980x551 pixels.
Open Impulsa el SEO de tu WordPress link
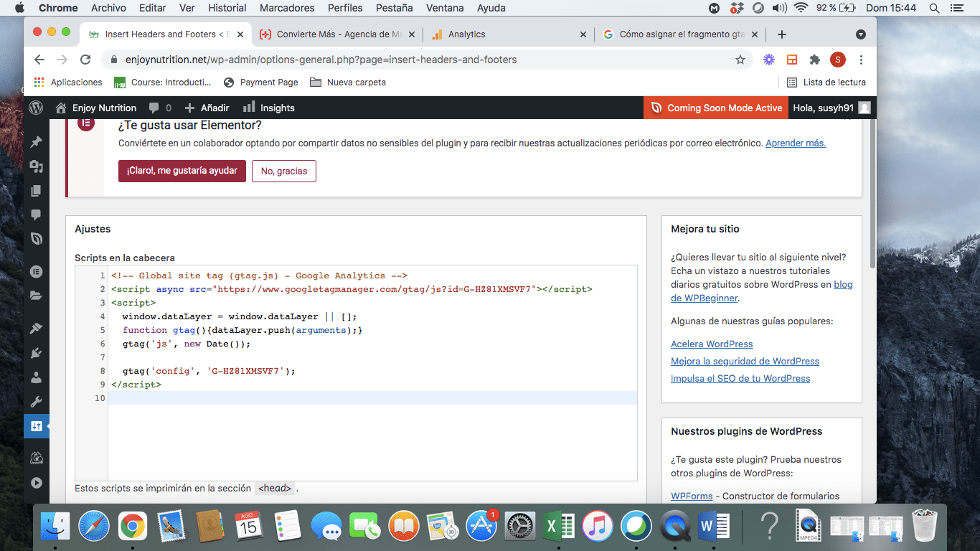[740, 378]
